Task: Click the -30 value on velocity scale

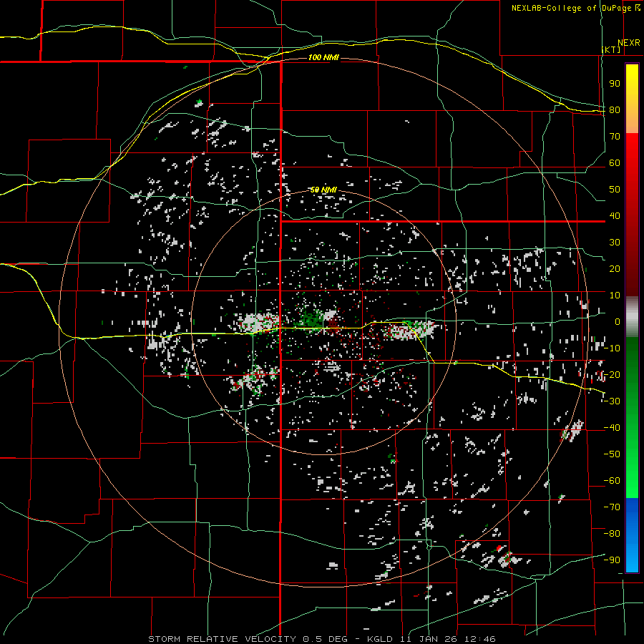Action: [x=612, y=401]
